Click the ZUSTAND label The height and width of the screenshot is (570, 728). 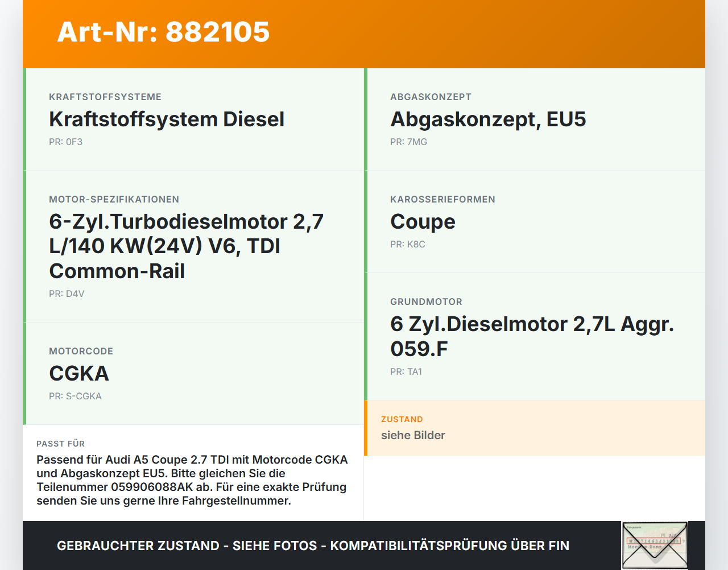[x=402, y=419]
